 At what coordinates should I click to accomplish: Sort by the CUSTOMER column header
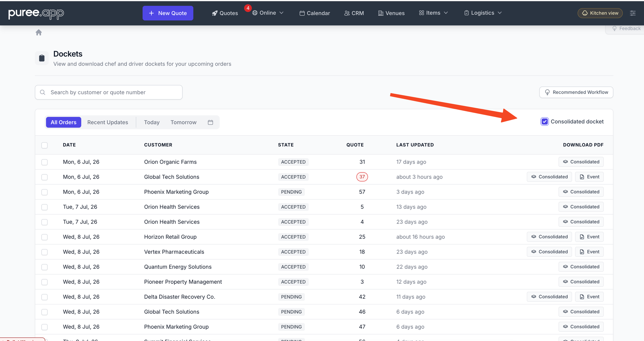pos(158,145)
